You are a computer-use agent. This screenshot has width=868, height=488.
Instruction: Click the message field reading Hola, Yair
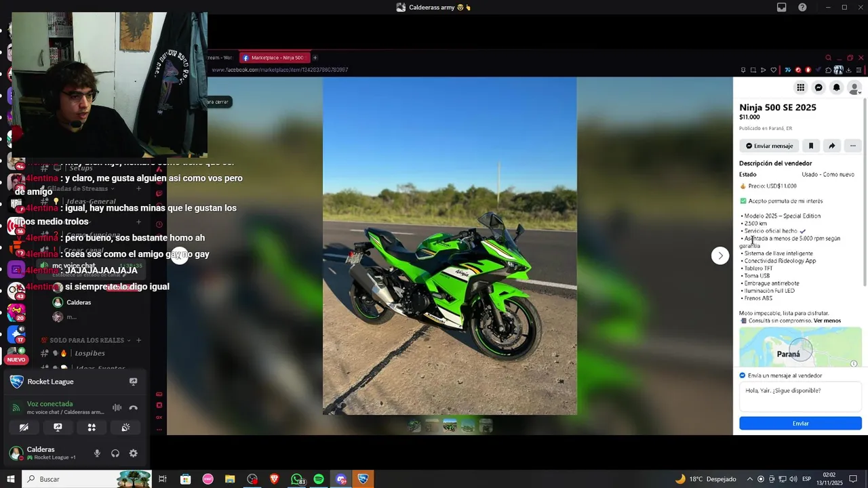coord(800,395)
